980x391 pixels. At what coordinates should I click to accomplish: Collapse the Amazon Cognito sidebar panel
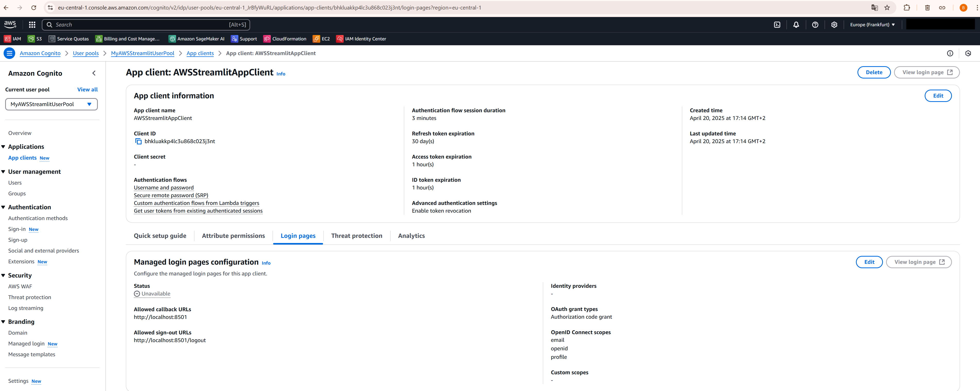click(94, 73)
